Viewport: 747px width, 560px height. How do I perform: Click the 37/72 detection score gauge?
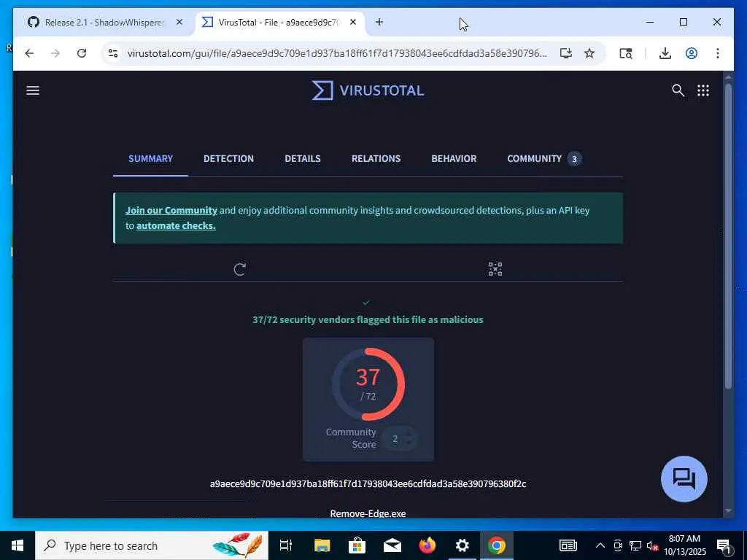click(368, 384)
